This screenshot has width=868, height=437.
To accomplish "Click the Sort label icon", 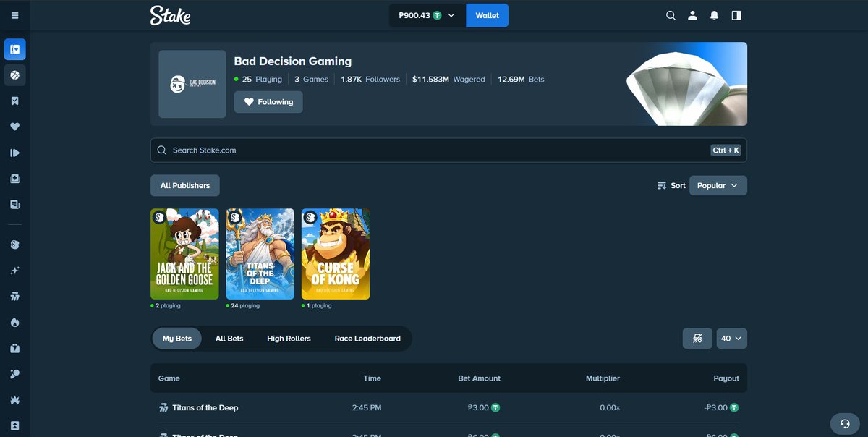I will (662, 186).
